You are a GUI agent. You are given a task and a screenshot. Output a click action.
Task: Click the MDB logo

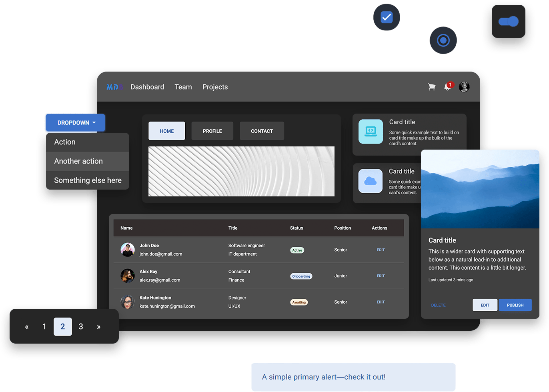114,87
